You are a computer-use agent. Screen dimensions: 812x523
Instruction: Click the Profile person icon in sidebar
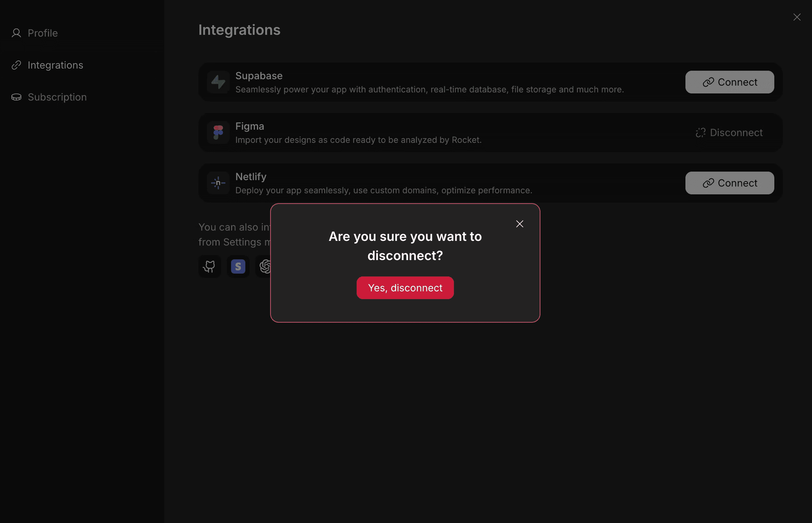[x=16, y=33]
